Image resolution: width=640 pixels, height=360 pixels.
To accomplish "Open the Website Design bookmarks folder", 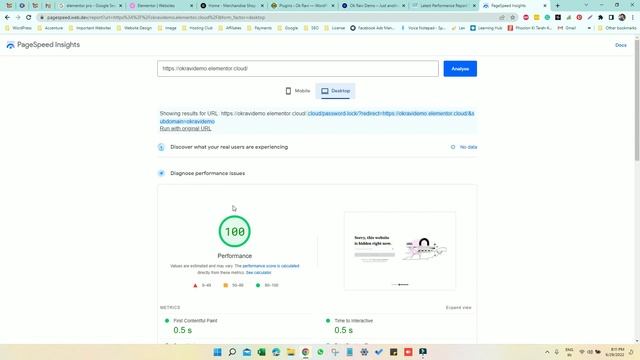I will (x=134, y=28).
